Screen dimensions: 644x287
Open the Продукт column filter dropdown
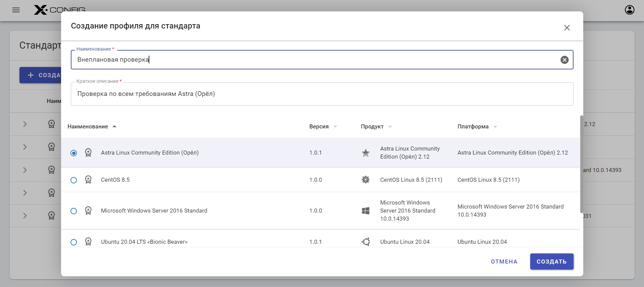390,127
